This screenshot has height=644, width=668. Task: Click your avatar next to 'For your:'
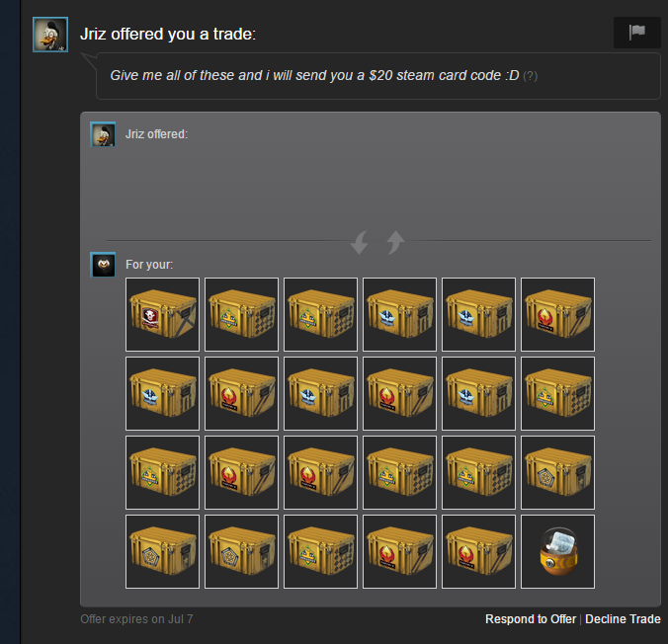(x=103, y=265)
